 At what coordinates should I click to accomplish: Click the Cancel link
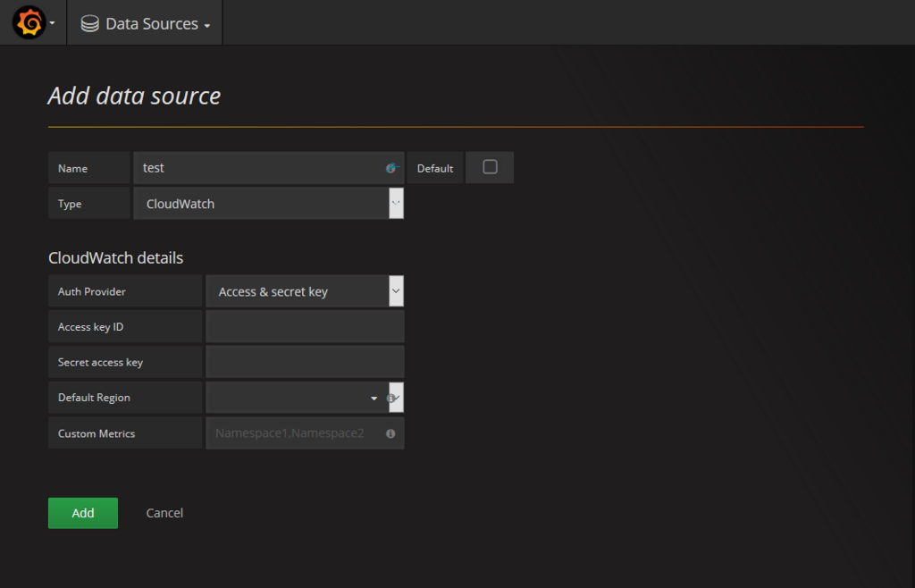coord(164,513)
